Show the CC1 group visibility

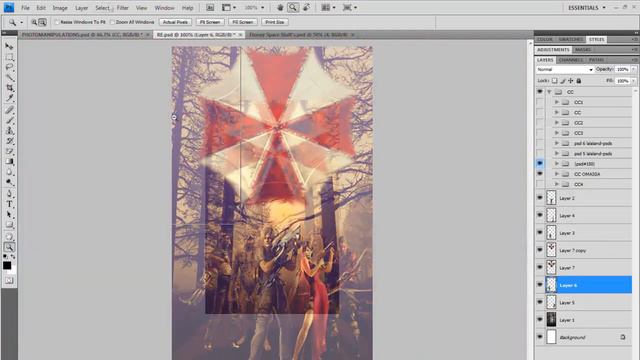pos(540,102)
